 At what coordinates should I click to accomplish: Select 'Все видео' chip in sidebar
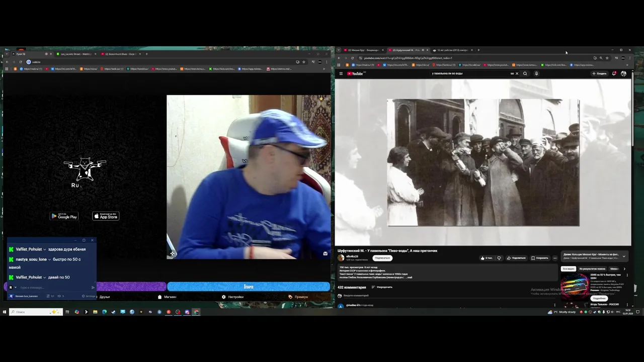pos(569,269)
